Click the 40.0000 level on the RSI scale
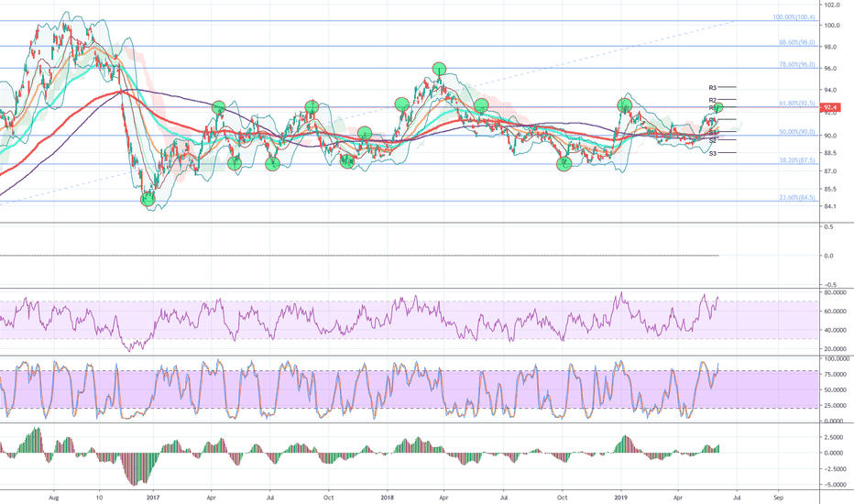This screenshot has height=504, width=854. [835, 330]
